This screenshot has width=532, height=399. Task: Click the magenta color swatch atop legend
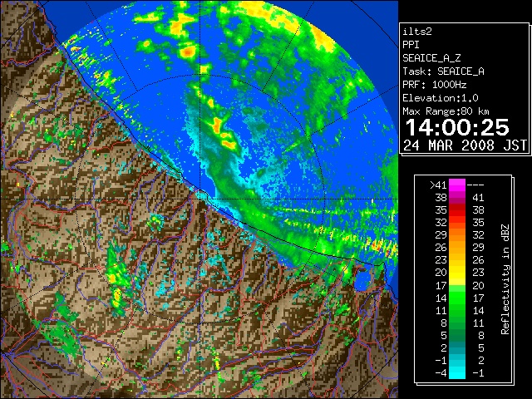pyautogui.click(x=457, y=185)
